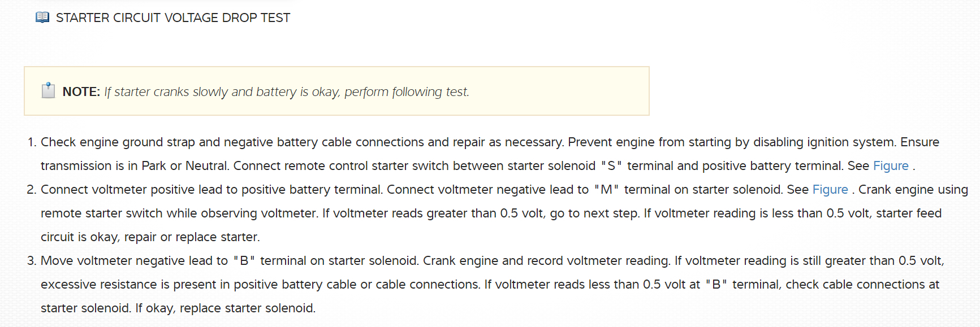Screen dimensions: 980x327
Task: Click list number 3 of the procedure
Action: (x=32, y=261)
